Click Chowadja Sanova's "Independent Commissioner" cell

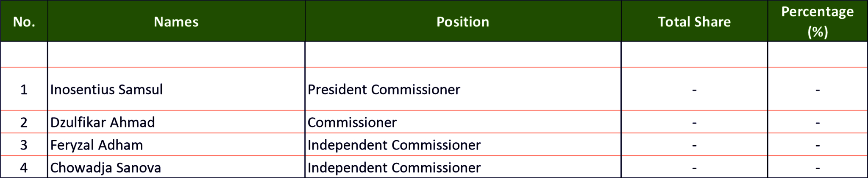tap(394, 167)
